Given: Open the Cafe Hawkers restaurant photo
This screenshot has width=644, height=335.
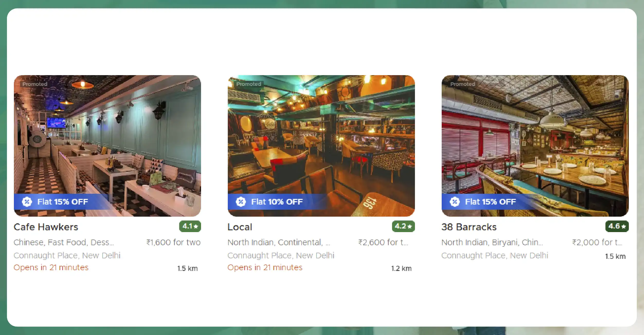Looking at the screenshot, I should point(107,146).
